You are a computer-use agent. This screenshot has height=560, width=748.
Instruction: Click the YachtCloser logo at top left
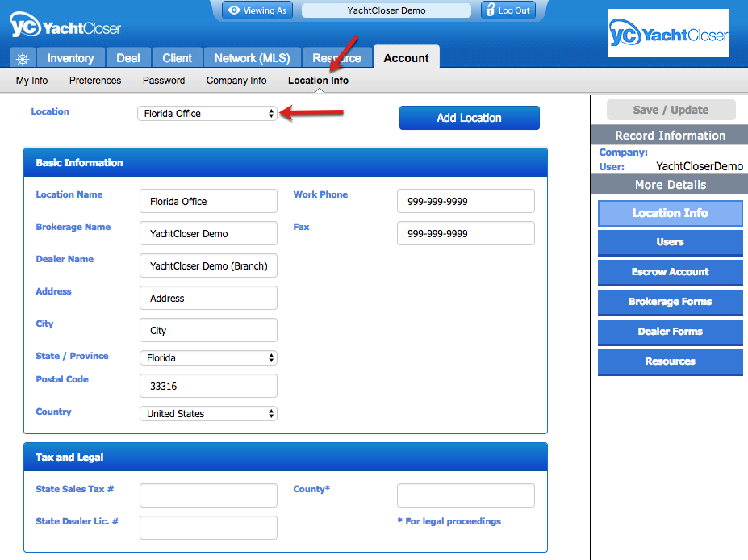click(65, 25)
